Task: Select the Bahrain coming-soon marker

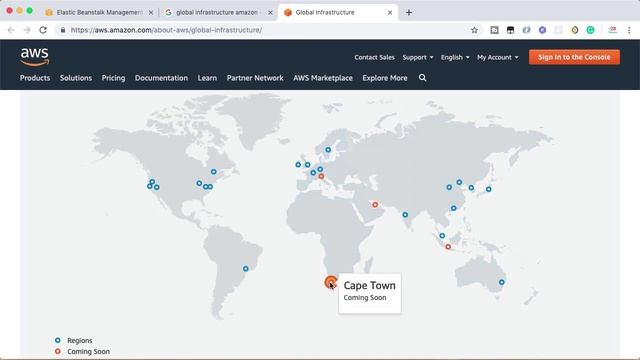Action: [375, 204]
